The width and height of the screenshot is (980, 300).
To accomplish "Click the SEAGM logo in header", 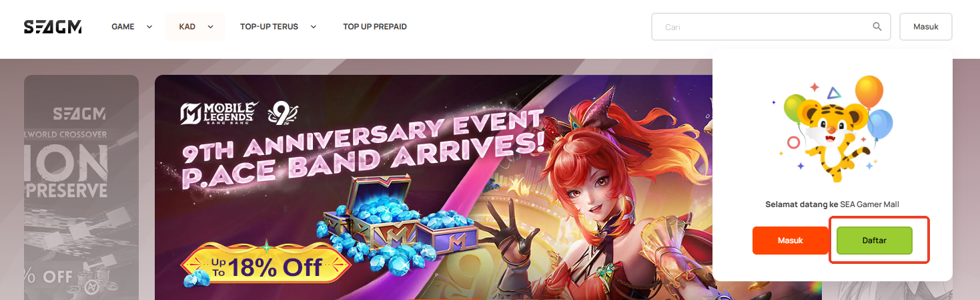I will pyautogui.click(x=53, y=27).
